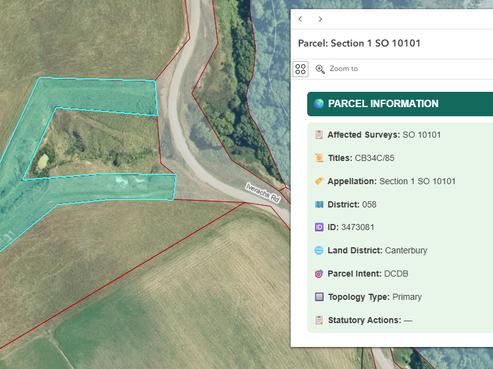The width and height of the screenshot is (493, 369).
Task: Select the Topology Type value Primary
Action: click(407, 297)
